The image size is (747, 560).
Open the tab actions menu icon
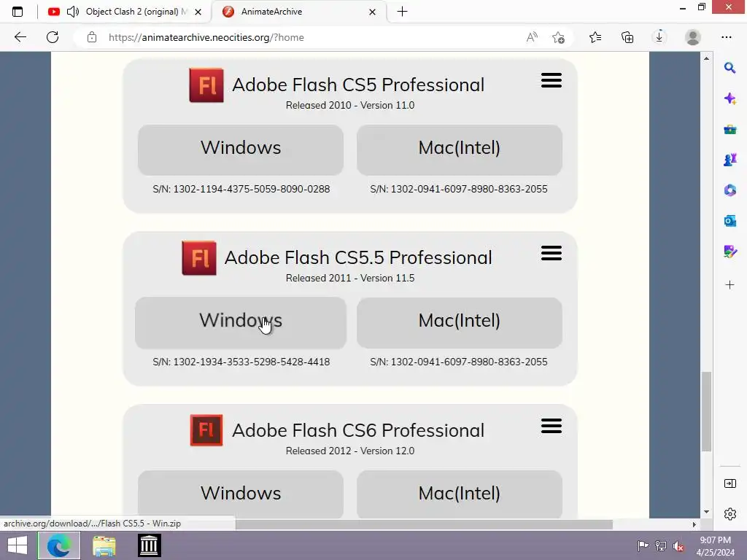click(18, 12)
